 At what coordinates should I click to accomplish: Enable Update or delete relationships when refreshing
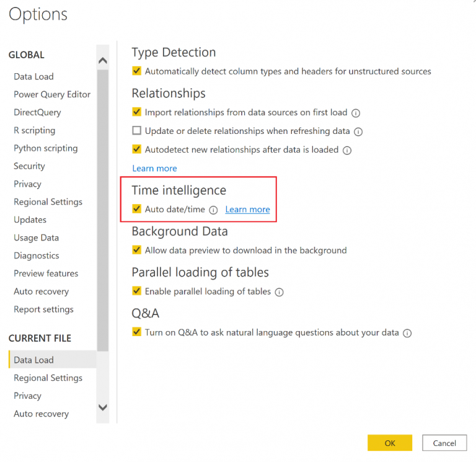point(136,131)
